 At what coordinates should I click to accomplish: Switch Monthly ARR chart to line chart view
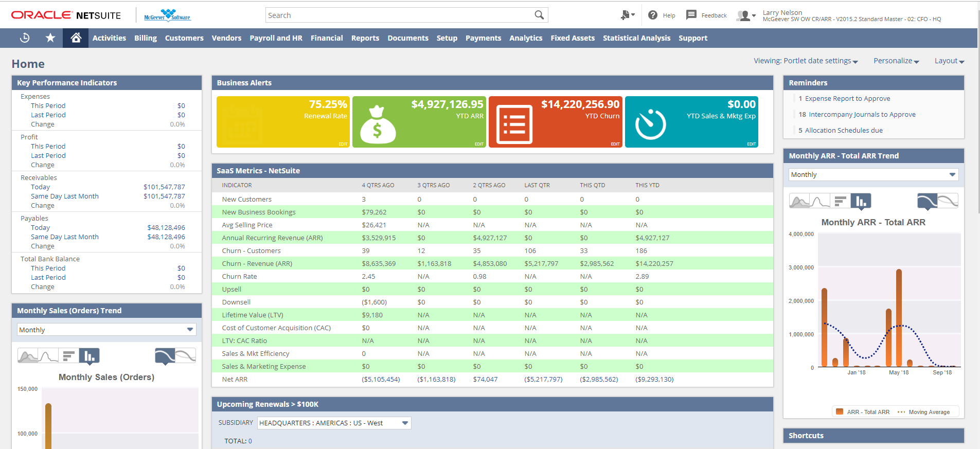[820, 201]
